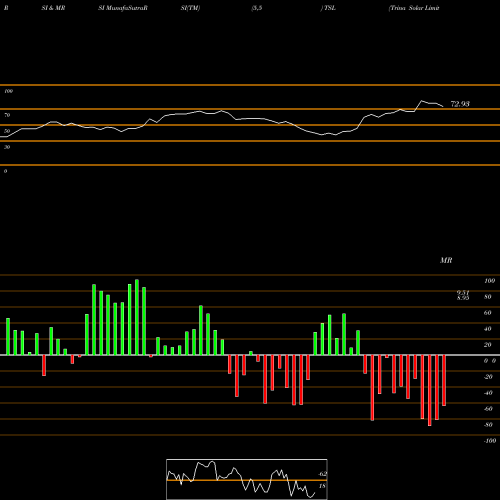Click the 18 value in mini chart

click(322, 486)
